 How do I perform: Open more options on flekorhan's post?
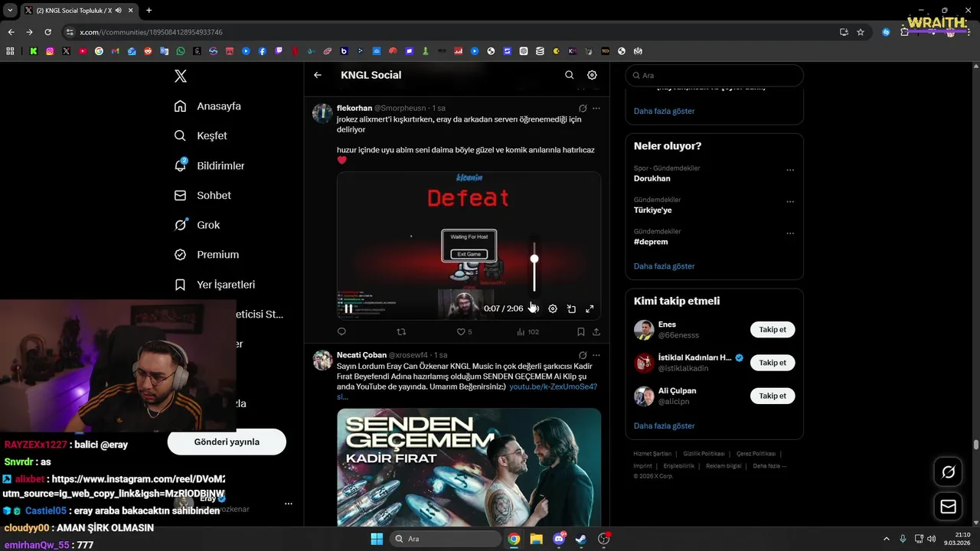596,108
